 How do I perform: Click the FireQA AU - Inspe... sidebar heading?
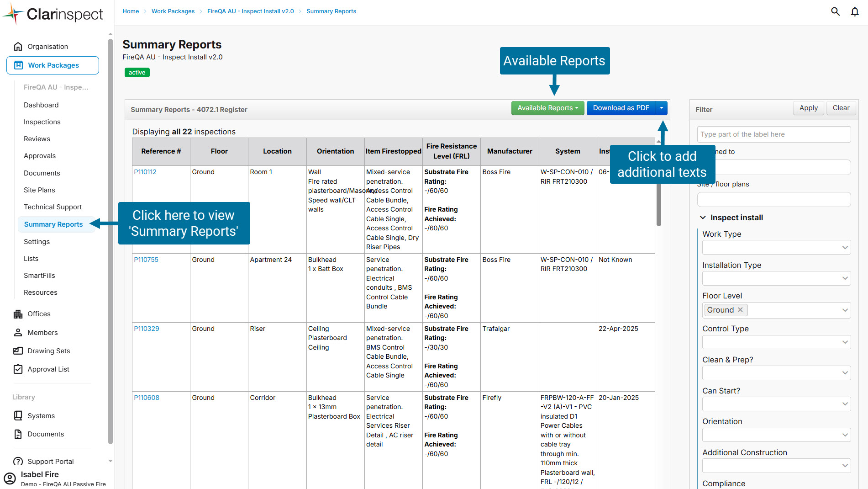pyautogui.click(x=56, y=87)
